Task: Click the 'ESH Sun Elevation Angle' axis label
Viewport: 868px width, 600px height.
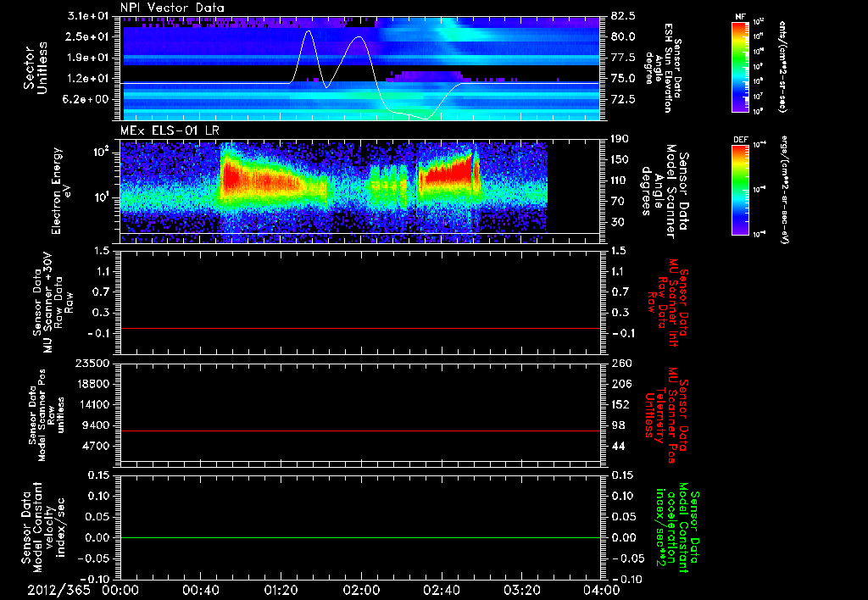Action: coord(663,68)
